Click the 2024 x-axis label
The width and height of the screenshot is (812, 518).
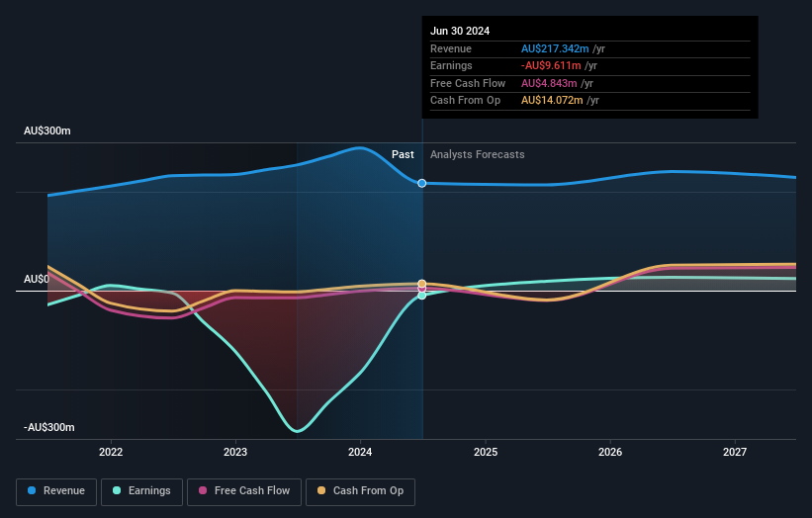(x=360, y=452)
